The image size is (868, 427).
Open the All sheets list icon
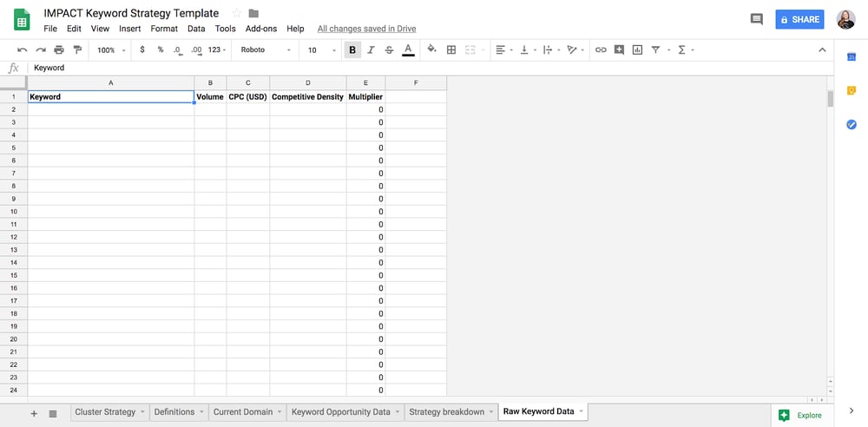click(x=53, y=413)
